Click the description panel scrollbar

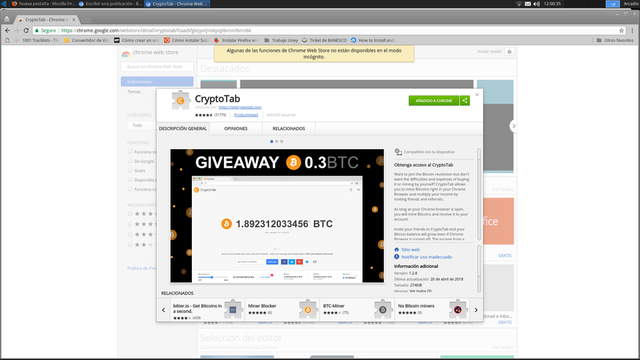pyautogui.click(x=479, y=194)
